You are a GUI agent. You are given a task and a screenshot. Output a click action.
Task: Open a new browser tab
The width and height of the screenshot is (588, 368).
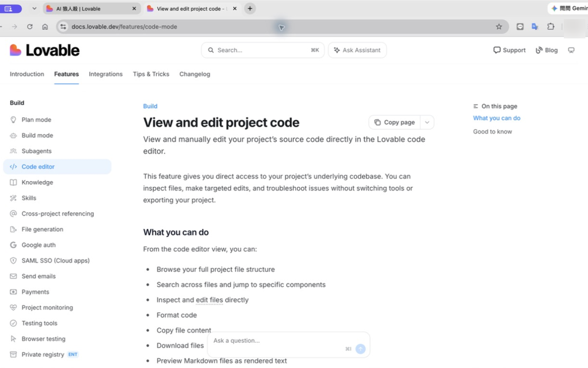[250, 8]
